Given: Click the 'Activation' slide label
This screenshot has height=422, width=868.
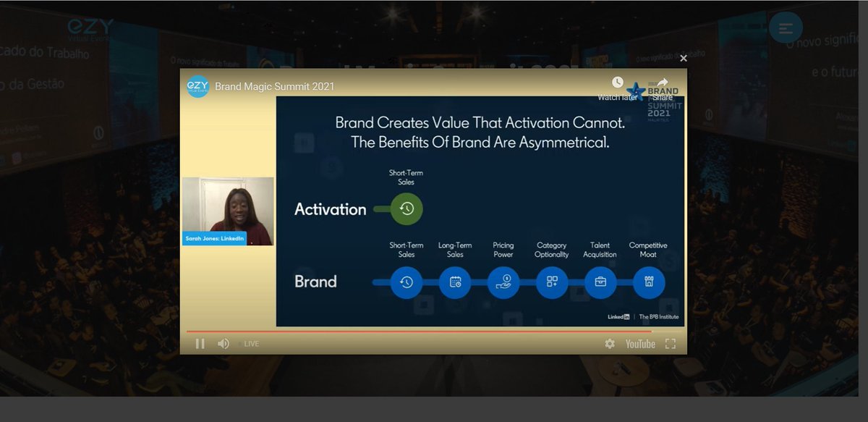Looking at the screenshot, I should click(331, 209).
